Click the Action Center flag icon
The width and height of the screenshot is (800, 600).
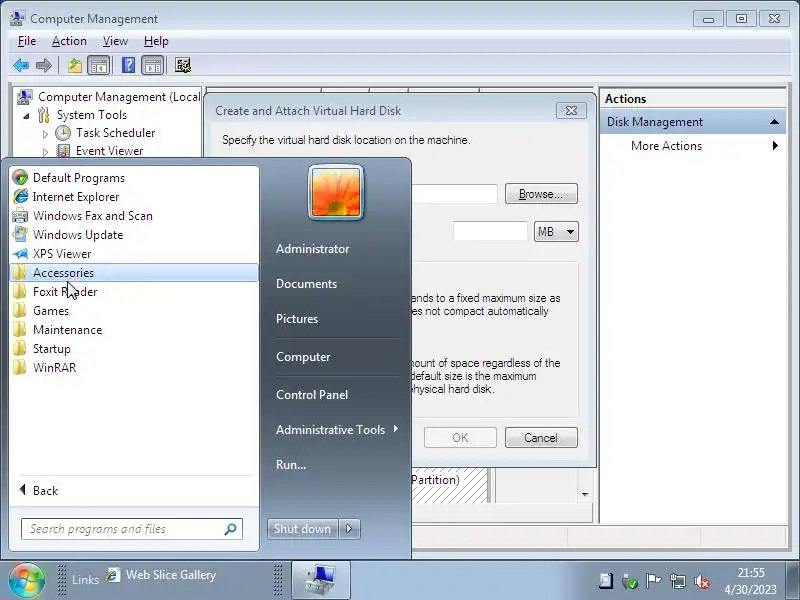[654, 581]
